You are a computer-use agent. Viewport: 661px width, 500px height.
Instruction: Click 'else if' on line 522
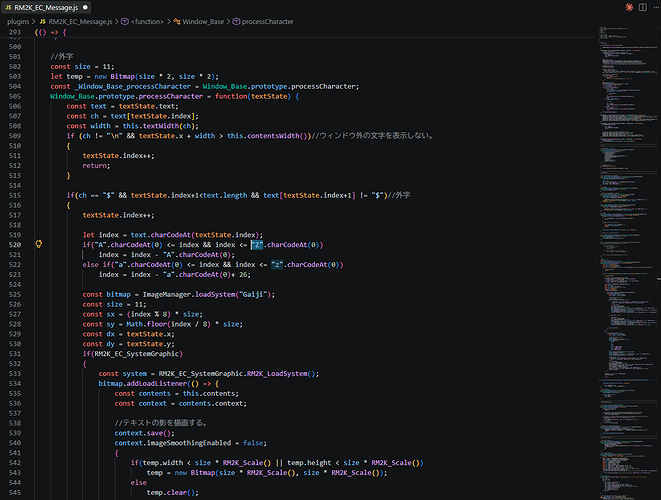[97, 264]
